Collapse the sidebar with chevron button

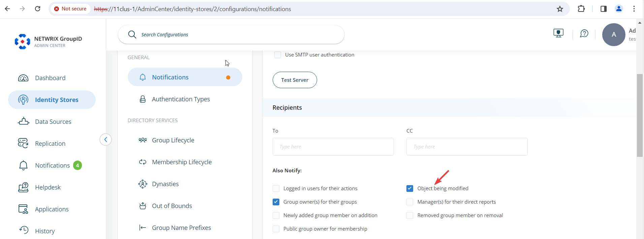pyautogui.click(x=106, y=139)
